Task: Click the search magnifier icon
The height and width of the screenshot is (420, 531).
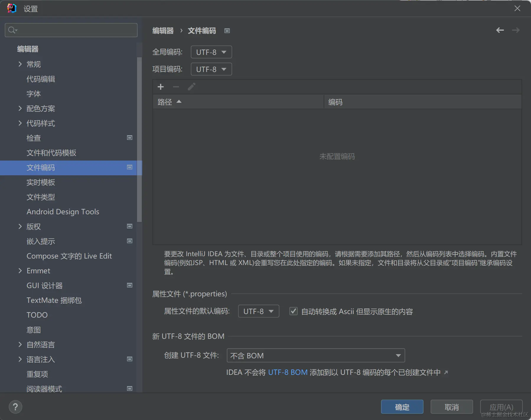Action: (12, 30)
